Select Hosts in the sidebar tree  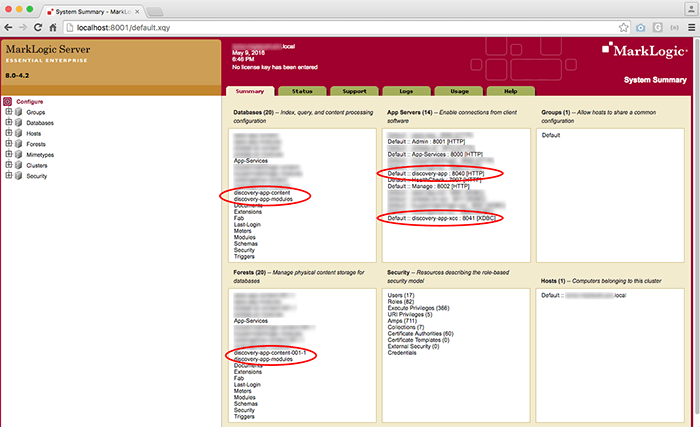pyautogui.click(x=35, y=134)
